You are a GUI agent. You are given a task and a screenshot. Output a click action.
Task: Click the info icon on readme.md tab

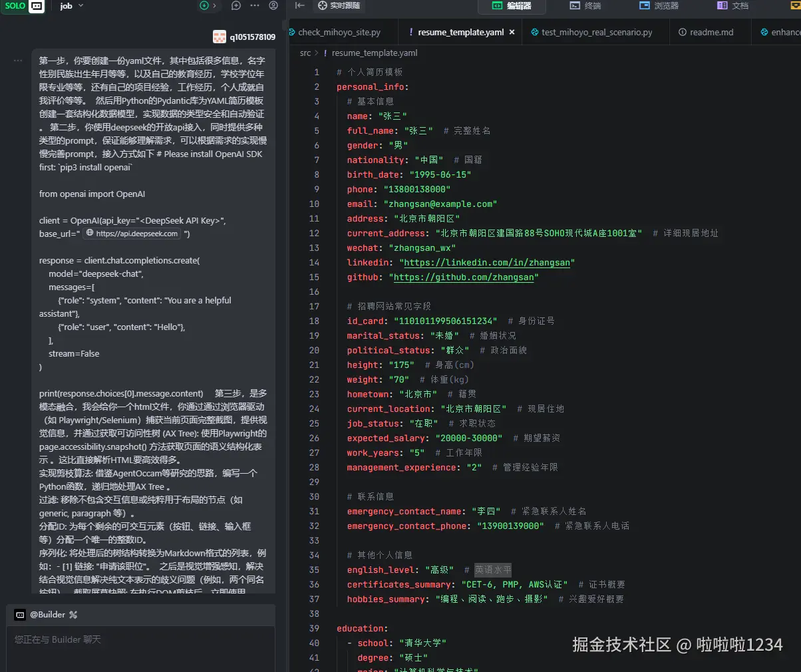(682, 32)
